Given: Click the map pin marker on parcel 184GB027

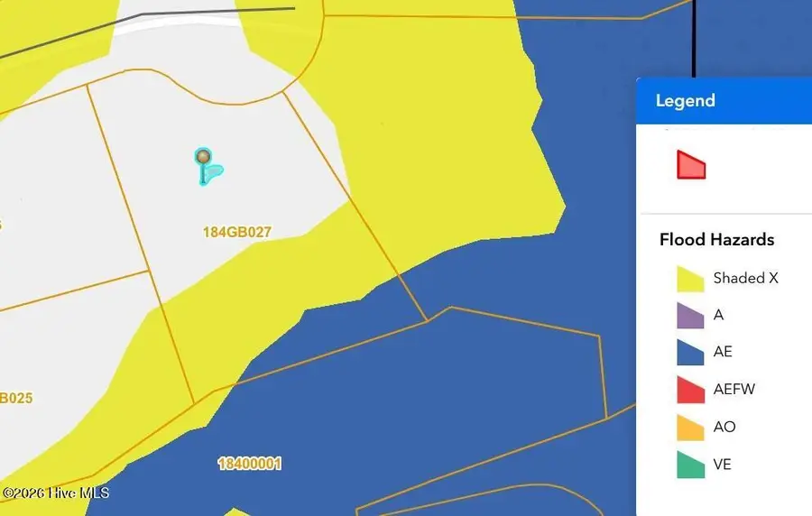Looking at the screenshot, I should click(x=205, y=159).
